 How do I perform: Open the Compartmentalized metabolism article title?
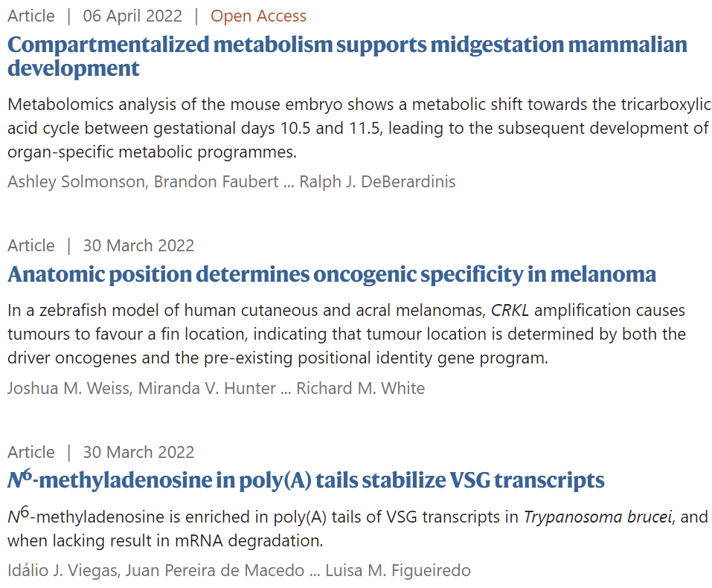(x=347, y=56)
